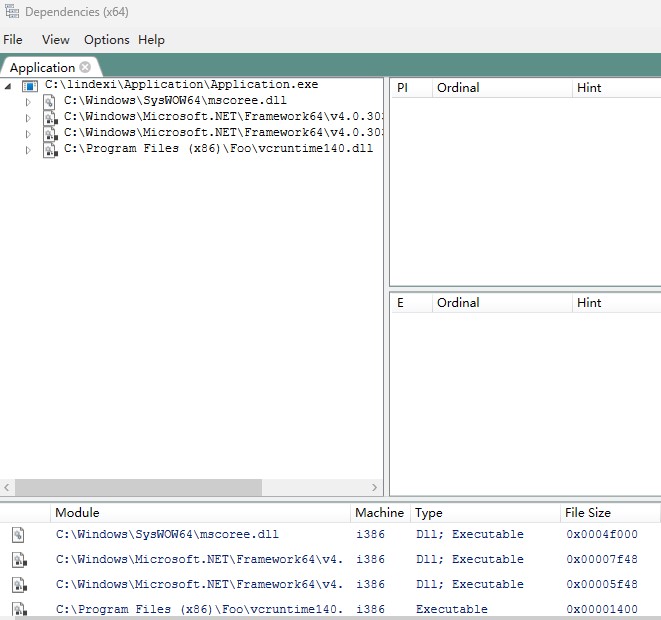Sort module list by Machine column
The image size is (661, 620).
pos(379,513)
